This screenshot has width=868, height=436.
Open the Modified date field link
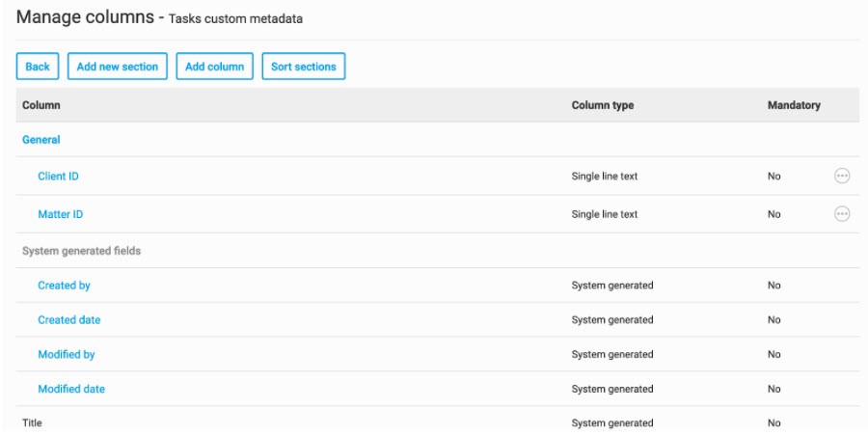click(x=71, y=390)
